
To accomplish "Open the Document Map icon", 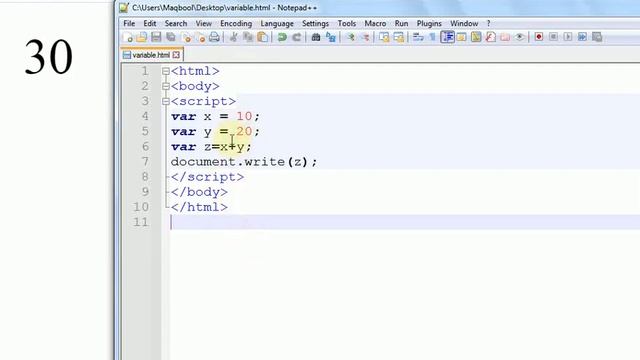I will point(476,37).
